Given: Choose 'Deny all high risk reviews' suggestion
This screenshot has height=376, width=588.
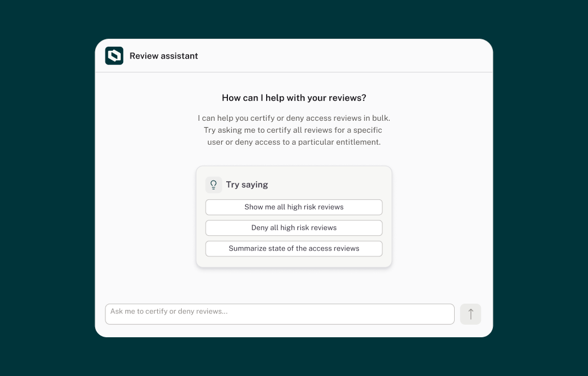Looking at the screenshot, I should [294, 228].
